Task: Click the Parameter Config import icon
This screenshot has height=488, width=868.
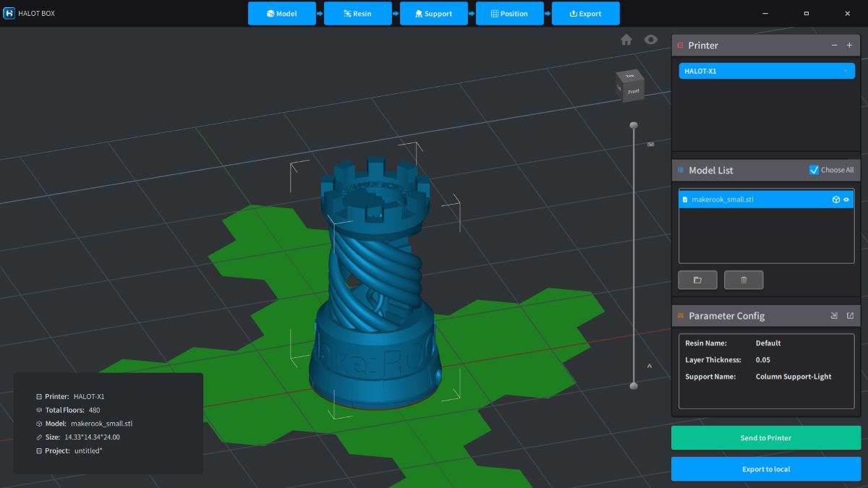Action: [x=834, y=316]
